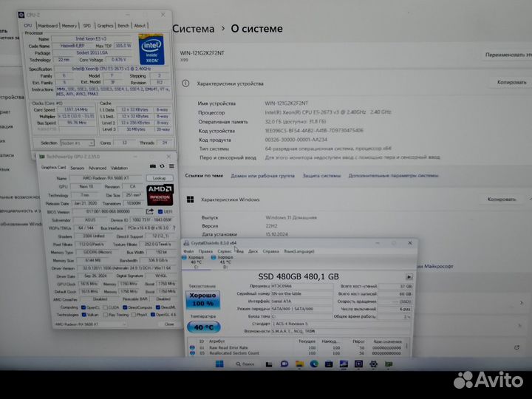Click the next disk arrow in CrystalDiskInfo
The width and height of the screenshot is (532, 399).
click(x=409, y=277)
